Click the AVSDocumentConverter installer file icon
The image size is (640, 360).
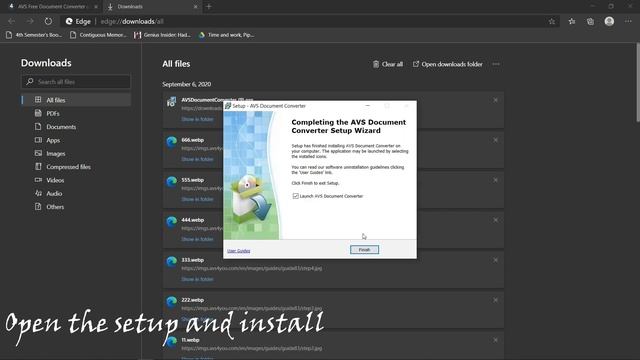click(171, 102)
